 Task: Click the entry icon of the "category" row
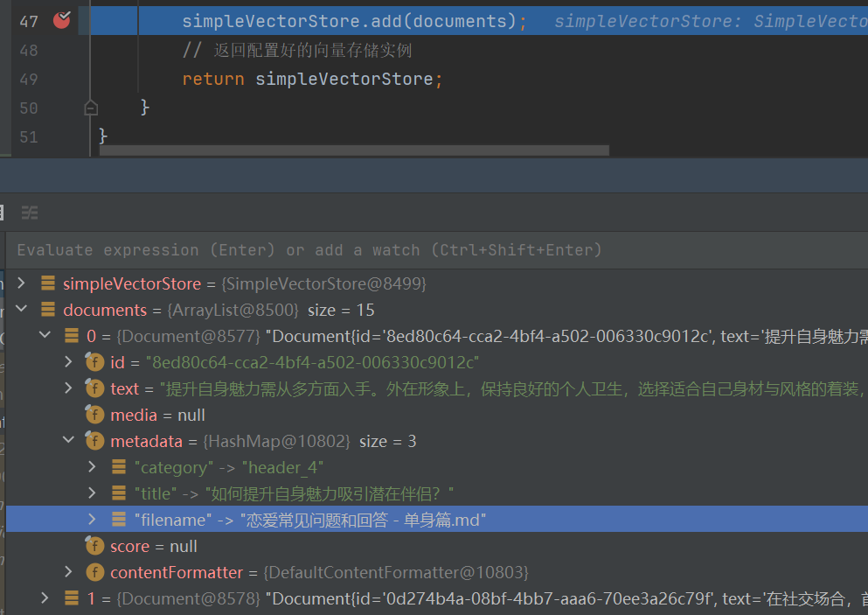pos(119,466)
